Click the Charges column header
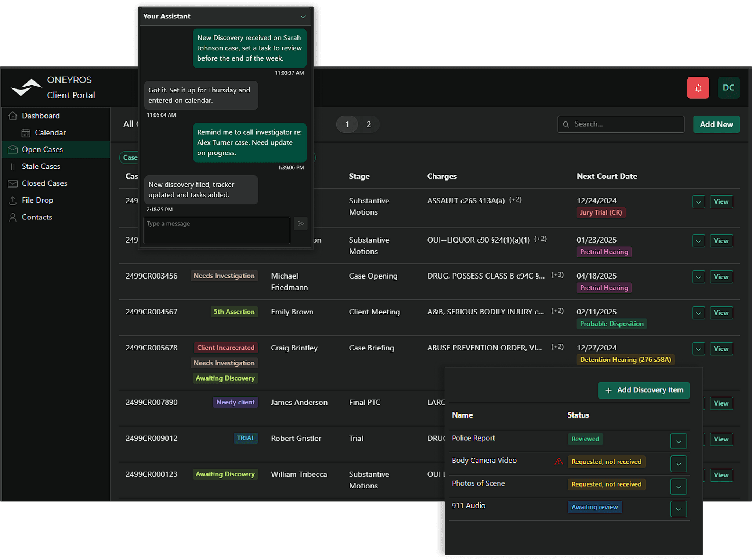This screenshot has width=752, height=560. click(442, 176)
